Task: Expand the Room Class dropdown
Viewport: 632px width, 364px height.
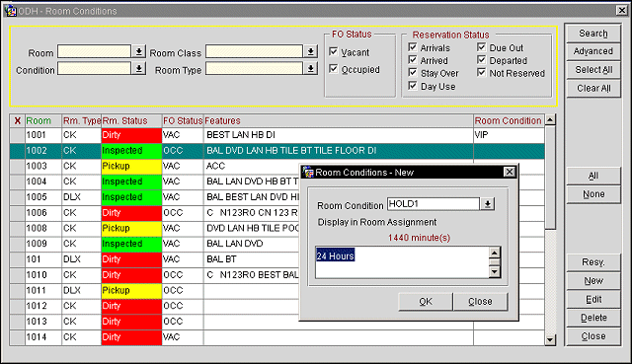Action: click(311, 51)
